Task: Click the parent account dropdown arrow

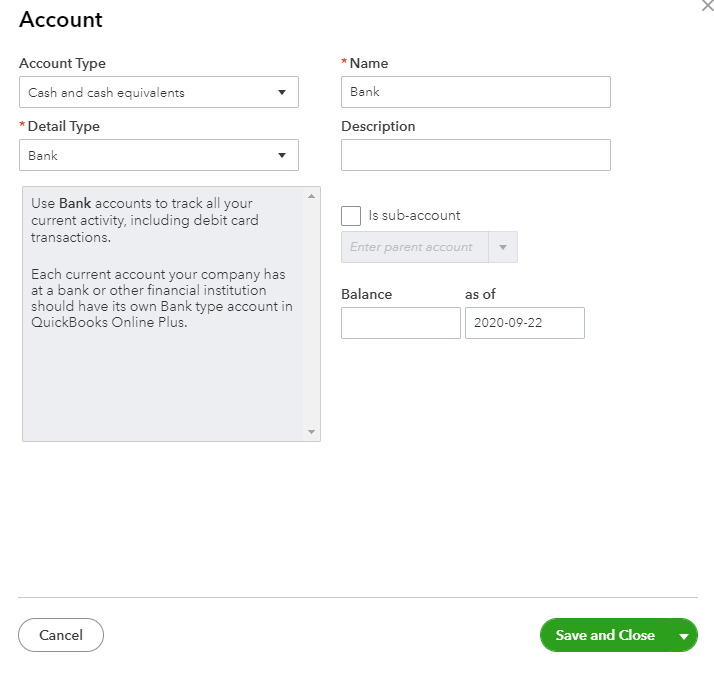Action: pyautogui.click(x=503, y=247)
